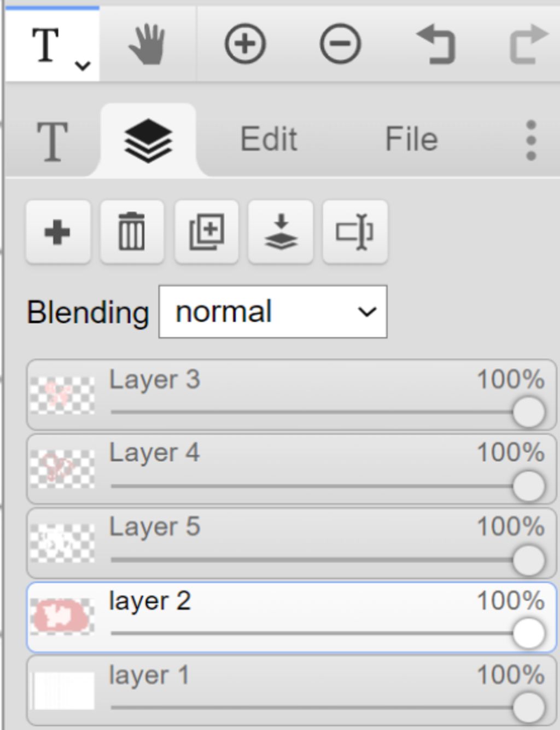
Task: Switch to the Text settings tab
Action: click(x=52, y=141)
